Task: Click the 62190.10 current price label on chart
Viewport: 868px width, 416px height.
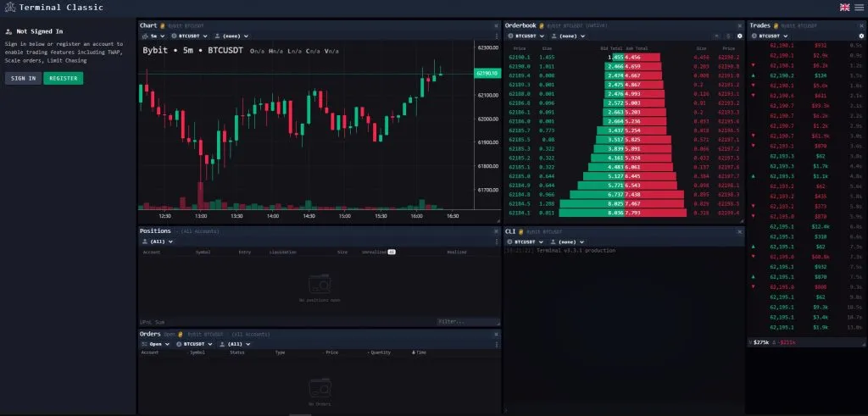Action: (x=487, y=73)
